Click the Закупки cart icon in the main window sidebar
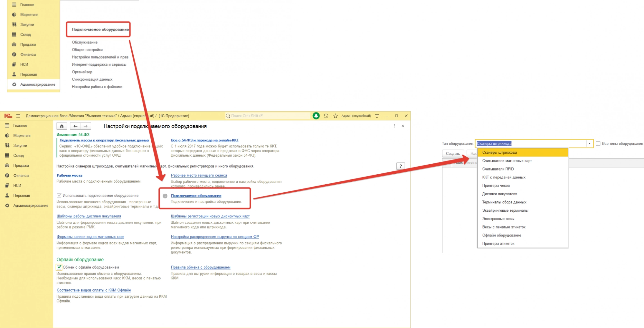 point(7,146)
